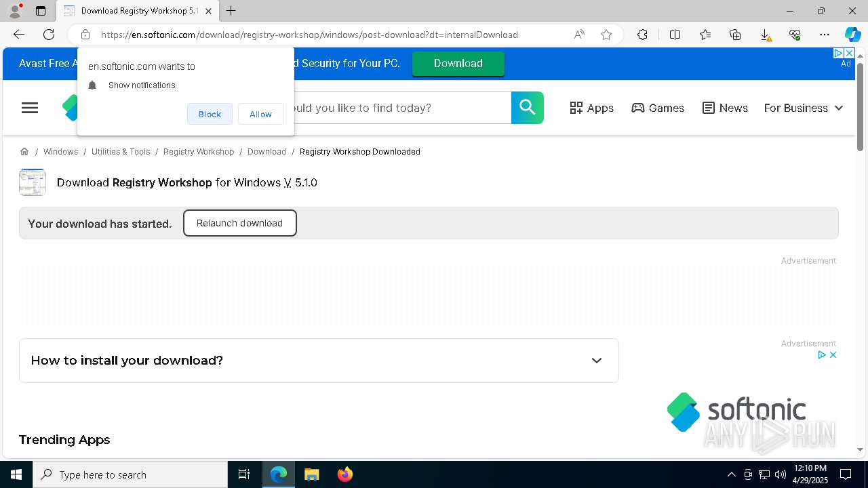Show Downloads panel with warning badge
868x488 pixels.
point(765,35)
